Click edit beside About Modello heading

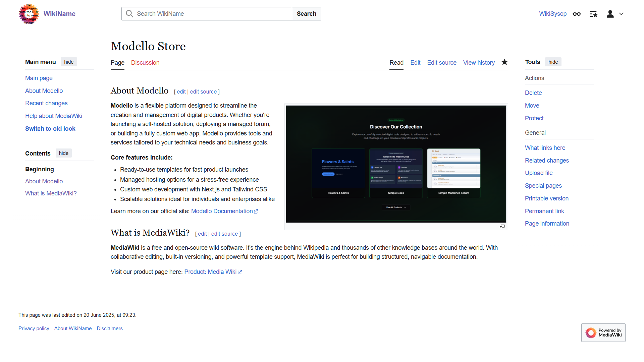[181, 92]
